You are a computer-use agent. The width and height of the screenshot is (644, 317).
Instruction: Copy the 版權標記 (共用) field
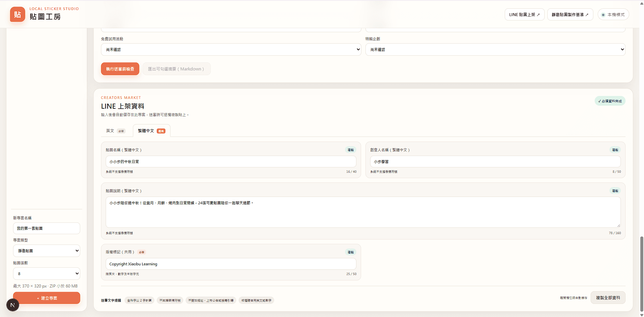[x=351, y=252]
